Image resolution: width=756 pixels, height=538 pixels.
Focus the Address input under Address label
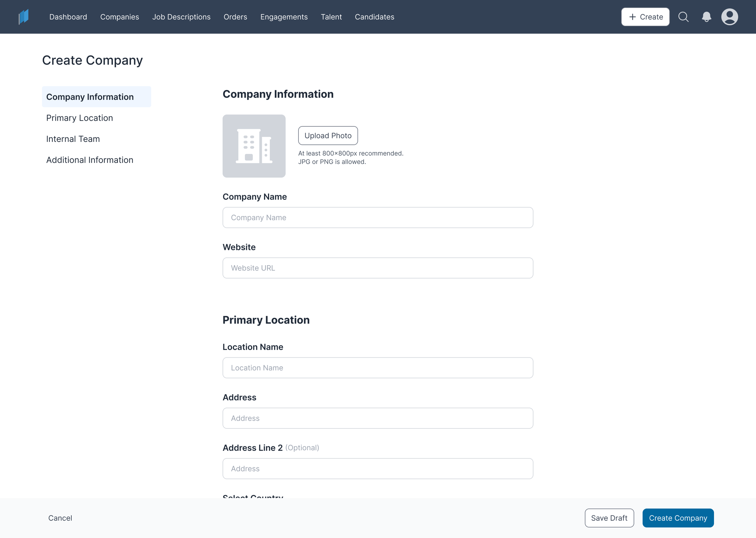378,418
